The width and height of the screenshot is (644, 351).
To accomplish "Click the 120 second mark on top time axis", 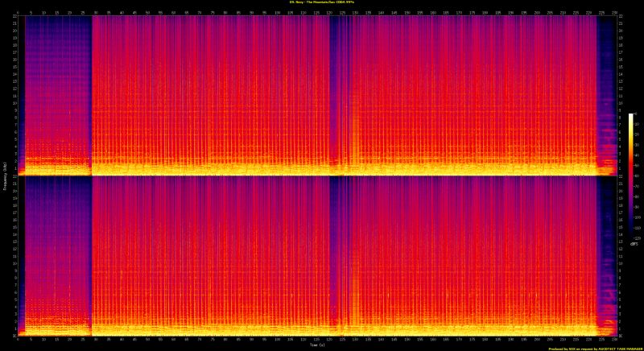I will pyautogui.click(x=328, y=12).
